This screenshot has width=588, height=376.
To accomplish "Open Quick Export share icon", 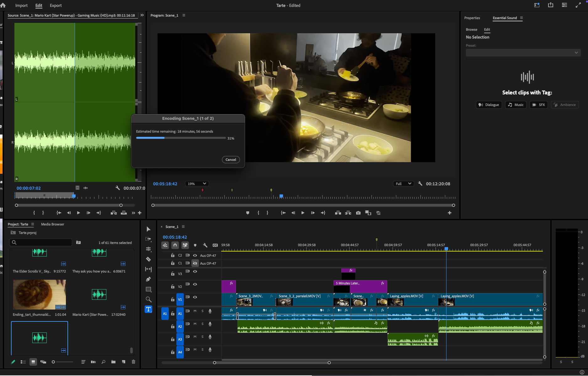I will (551, 5).
